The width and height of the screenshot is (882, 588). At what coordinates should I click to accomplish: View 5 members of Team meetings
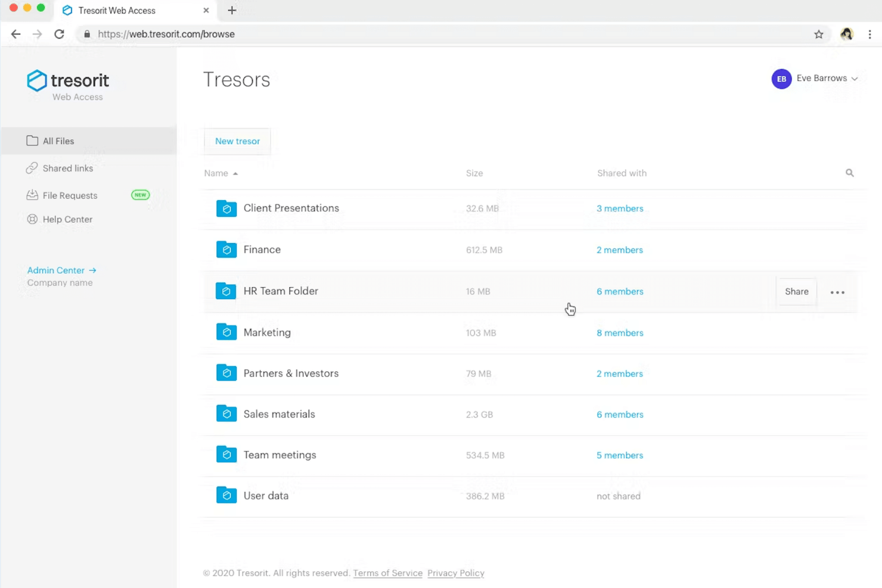click(620, 455)
